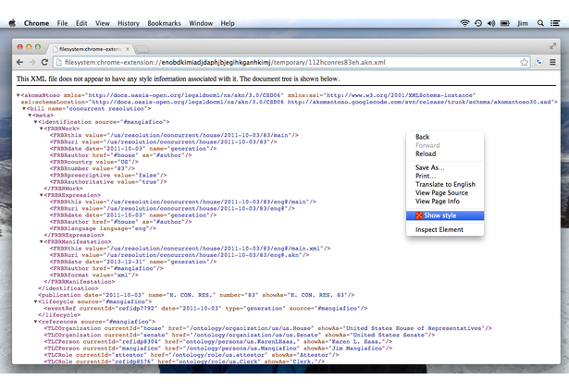Reload the page with the refresh icon
The image size is (569, 392).
pyautogui.click(x=44, y=62)
